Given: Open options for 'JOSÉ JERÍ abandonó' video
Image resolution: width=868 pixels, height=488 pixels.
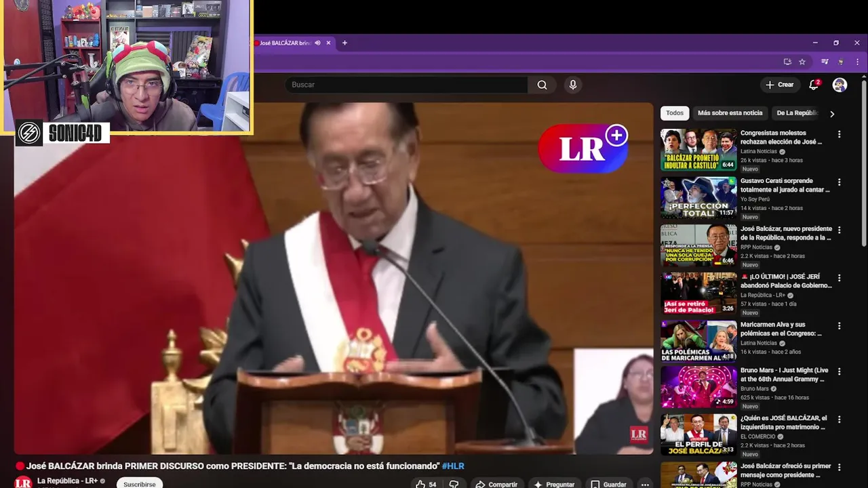Looking at the screenshot, I should 839,278.
